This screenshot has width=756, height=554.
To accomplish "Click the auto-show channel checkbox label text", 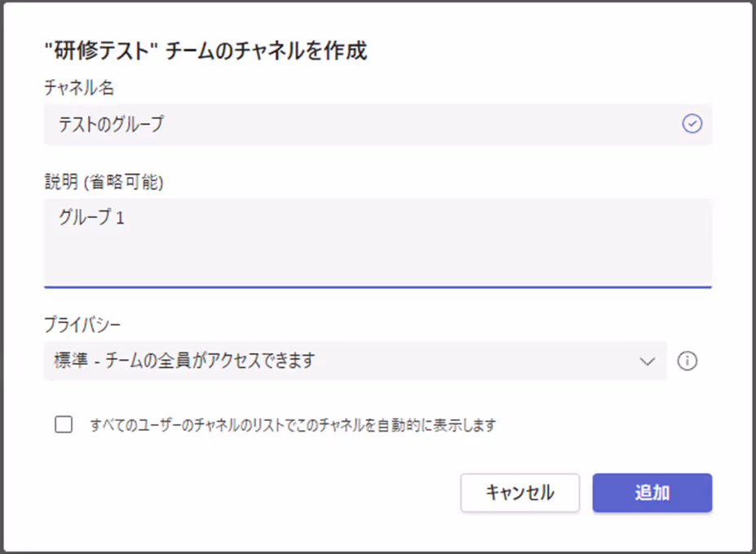I will pyautogui.click(x=293, y=425).
